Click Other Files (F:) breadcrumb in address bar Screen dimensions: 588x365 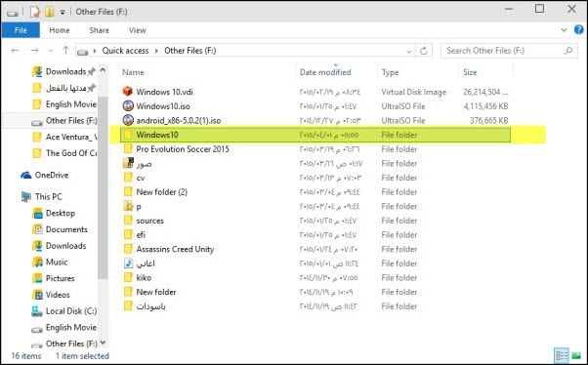pyautogui.click(x=190, y=51)
